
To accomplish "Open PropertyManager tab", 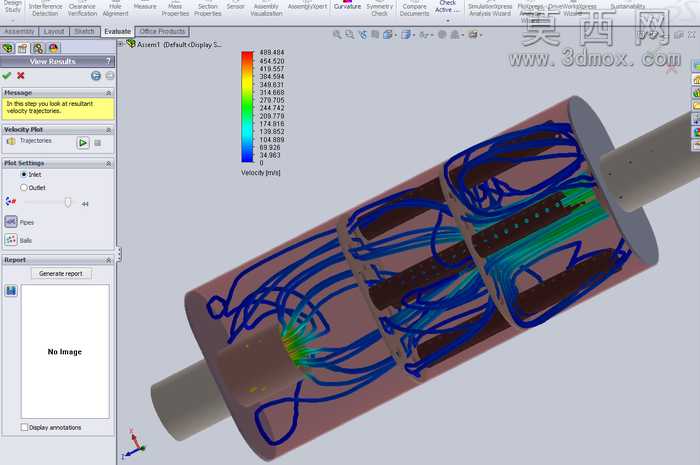I will pos(23,48).
